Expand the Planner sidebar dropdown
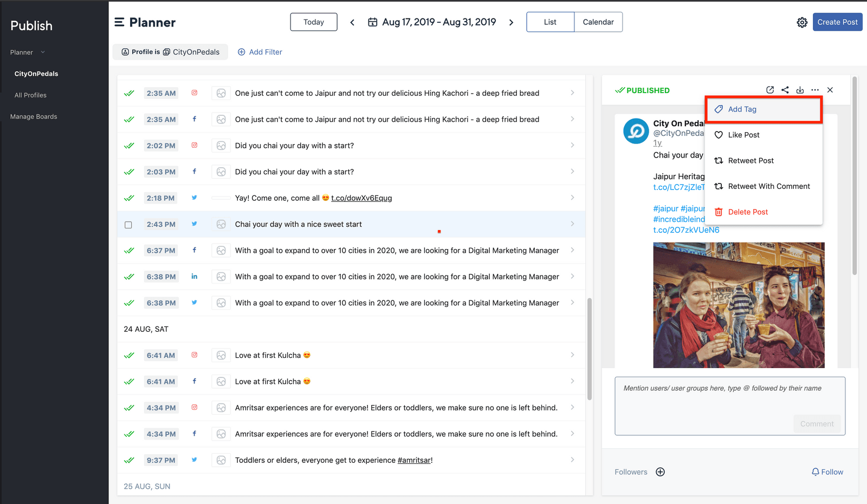This screenshot has width=867, height=504. tap(43, 53)
